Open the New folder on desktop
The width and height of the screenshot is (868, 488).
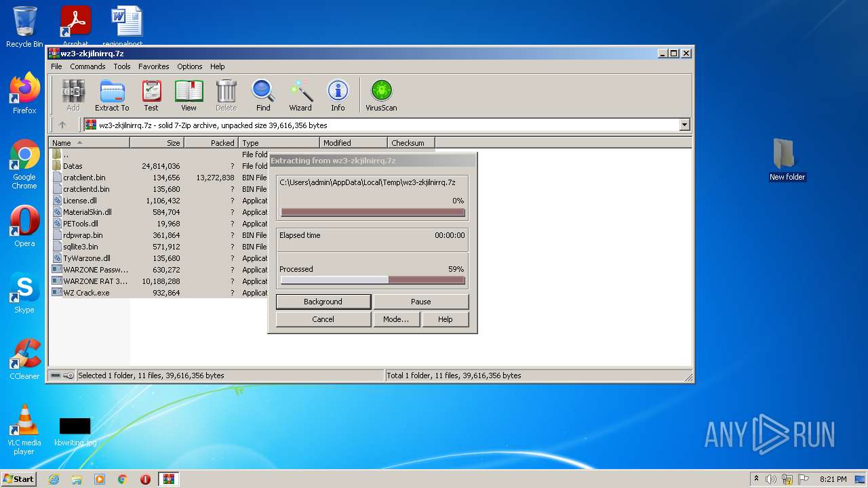787,160
